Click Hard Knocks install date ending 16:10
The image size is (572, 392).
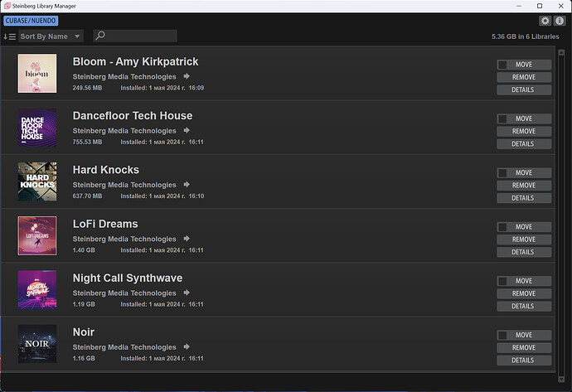(x=162, y=196)
